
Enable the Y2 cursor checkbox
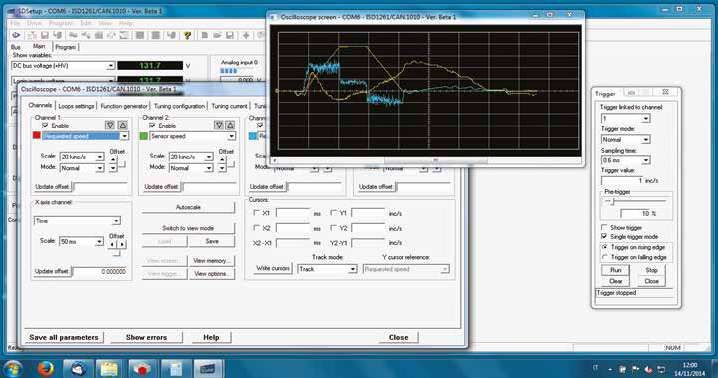[x=334, y=228]
